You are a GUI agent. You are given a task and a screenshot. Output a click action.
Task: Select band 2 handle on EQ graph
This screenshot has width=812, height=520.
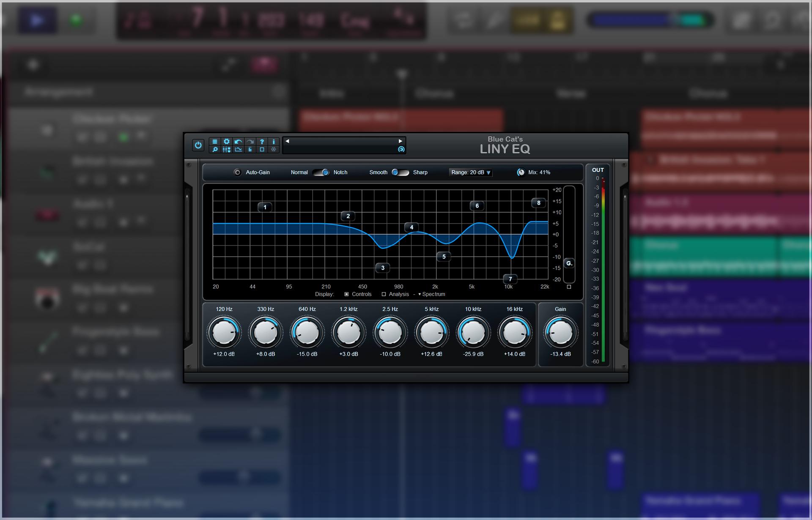tap(348, 216)
